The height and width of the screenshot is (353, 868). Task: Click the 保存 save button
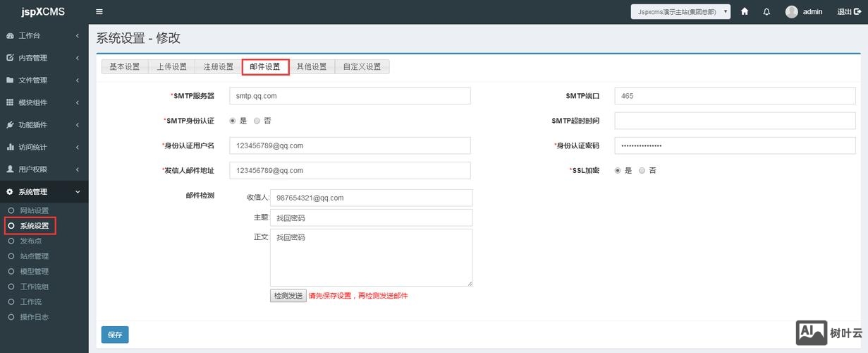[x=115, y=335]
